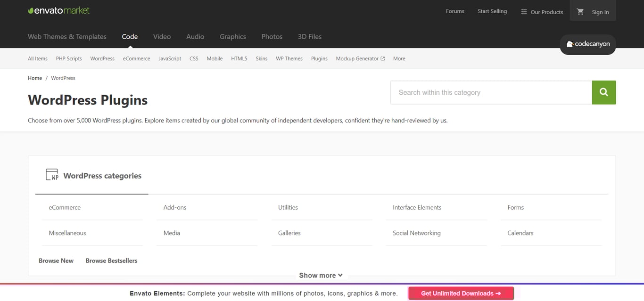Click the CodeCanyon logo badge
Viewport: 644px width, 301px height.
pos(587,44)
